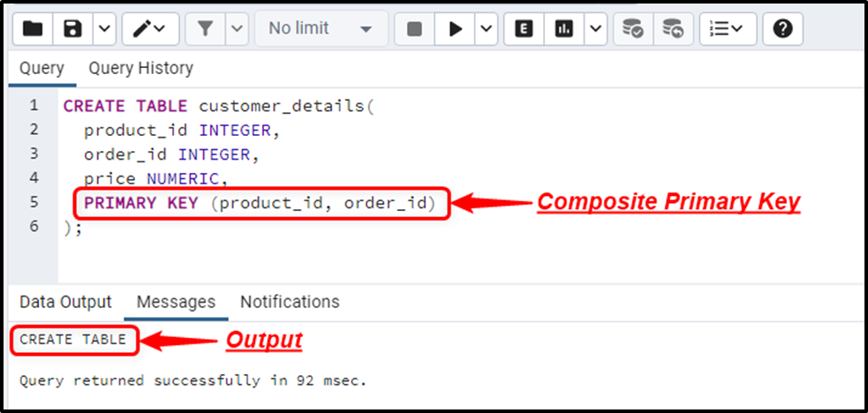The width and height of the screenshot is (868, 413).
Task: Click CREATE TABLE customer_details line in editor
Action: coord(219,106)
